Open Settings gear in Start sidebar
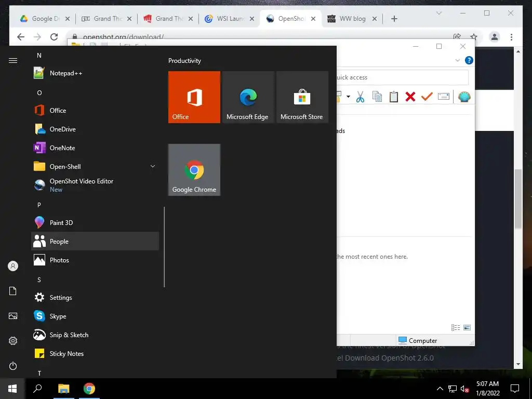Screen dimensions: 532x399 click(x=13, y=341)
